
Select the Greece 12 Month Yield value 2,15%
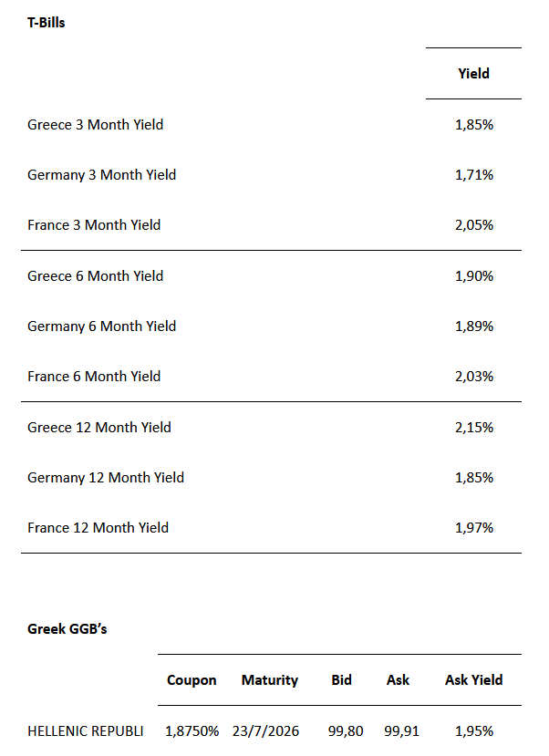[473, 427]
